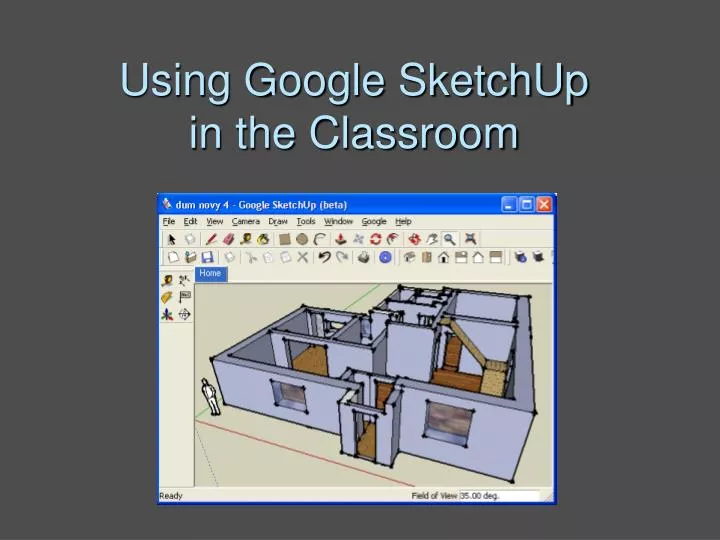Click the Cut scissors icon

[251, 257]
